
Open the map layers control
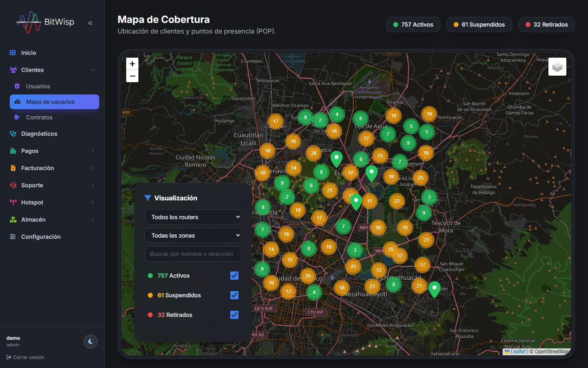click(557, 67)
